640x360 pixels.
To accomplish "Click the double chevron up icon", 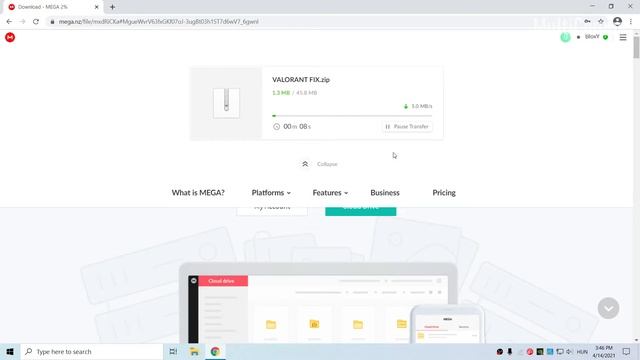I will coord(305,164).
